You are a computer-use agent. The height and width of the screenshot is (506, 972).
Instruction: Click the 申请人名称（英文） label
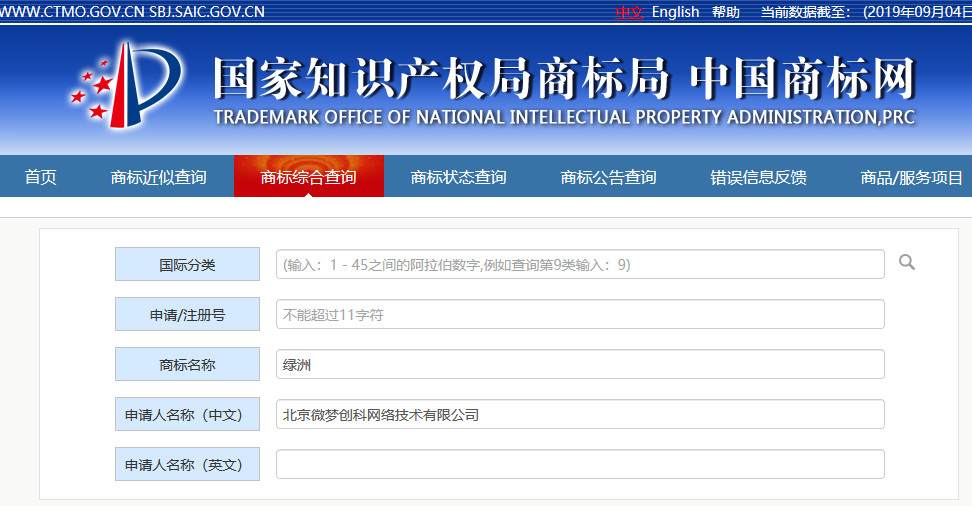pos(187,464)
